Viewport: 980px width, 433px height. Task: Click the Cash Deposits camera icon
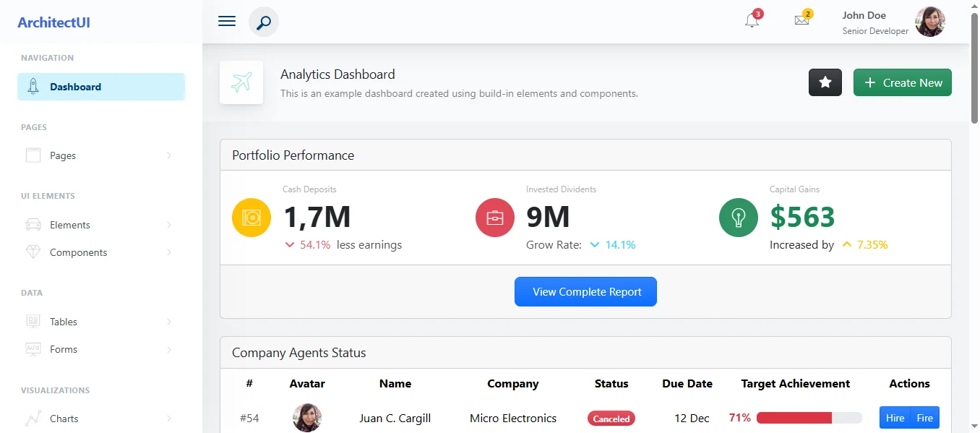coord(251,217)
